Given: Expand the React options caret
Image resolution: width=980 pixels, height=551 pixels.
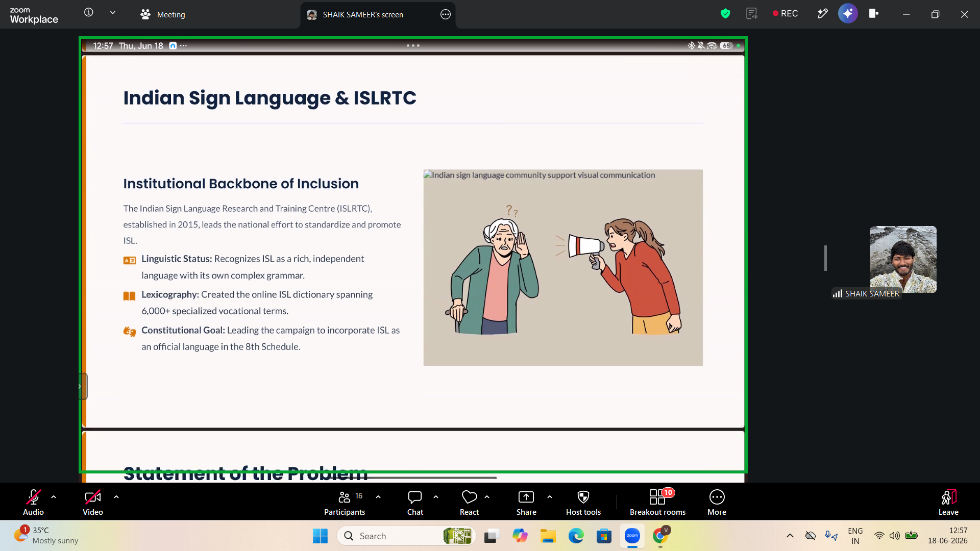Looking at the screenshot, I should [x=487, y=496].
